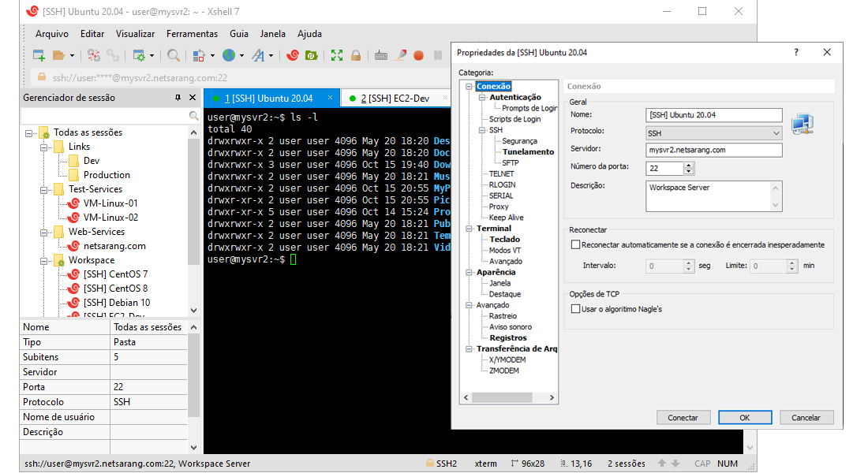Open the Arquivo menu

click(52, 34)
